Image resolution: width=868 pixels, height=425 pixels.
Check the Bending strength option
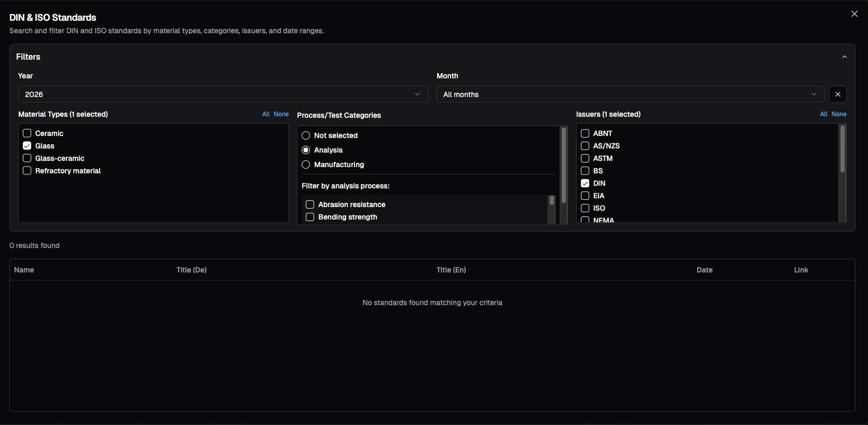310,217
